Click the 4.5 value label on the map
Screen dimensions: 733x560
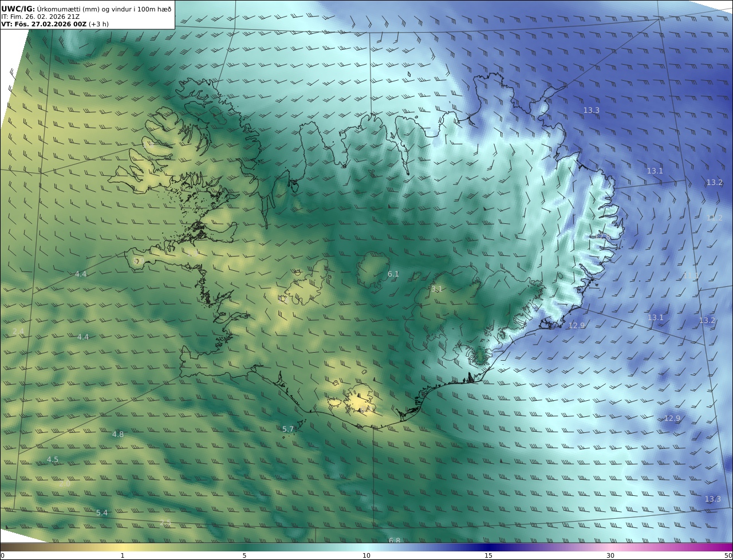pos(53,459)
